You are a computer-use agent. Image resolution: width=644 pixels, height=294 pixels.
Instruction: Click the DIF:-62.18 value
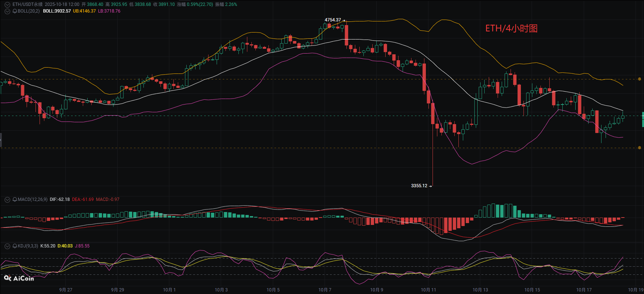click(x=60, y=199)
